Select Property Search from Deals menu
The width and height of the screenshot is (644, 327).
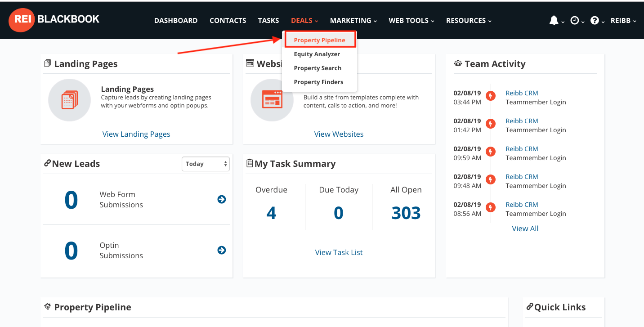pos(318,68)
